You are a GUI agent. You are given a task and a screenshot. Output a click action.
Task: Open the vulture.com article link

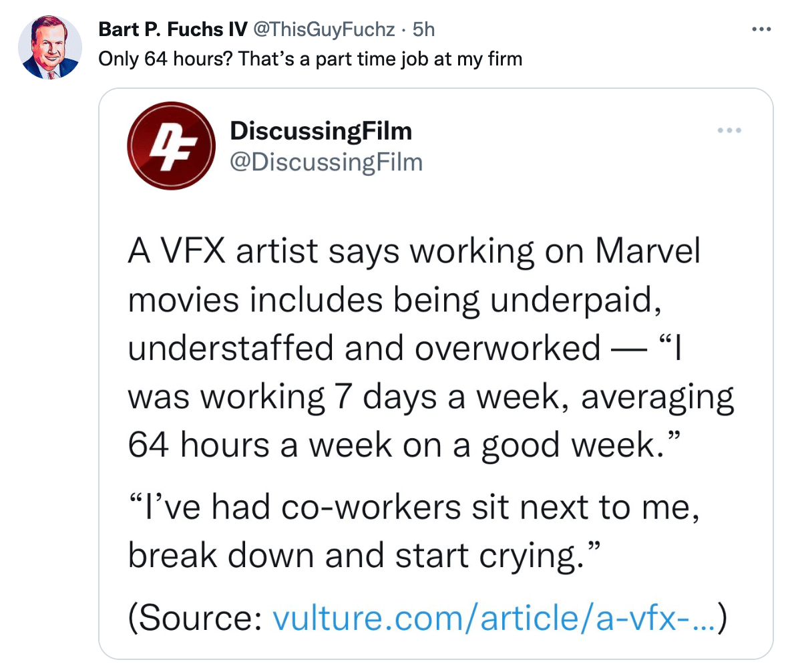pyautogui.click(x=493, y=619)
